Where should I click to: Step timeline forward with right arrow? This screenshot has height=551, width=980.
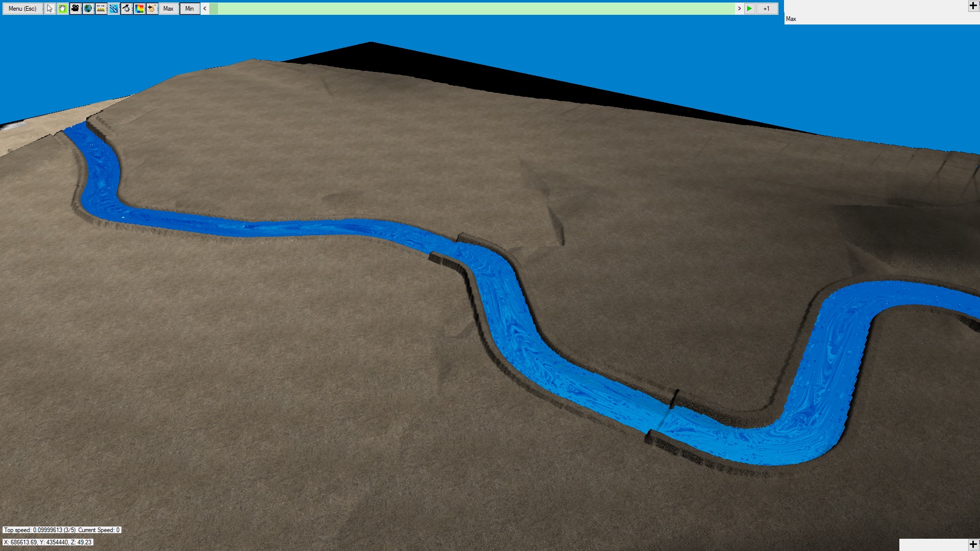739,9
